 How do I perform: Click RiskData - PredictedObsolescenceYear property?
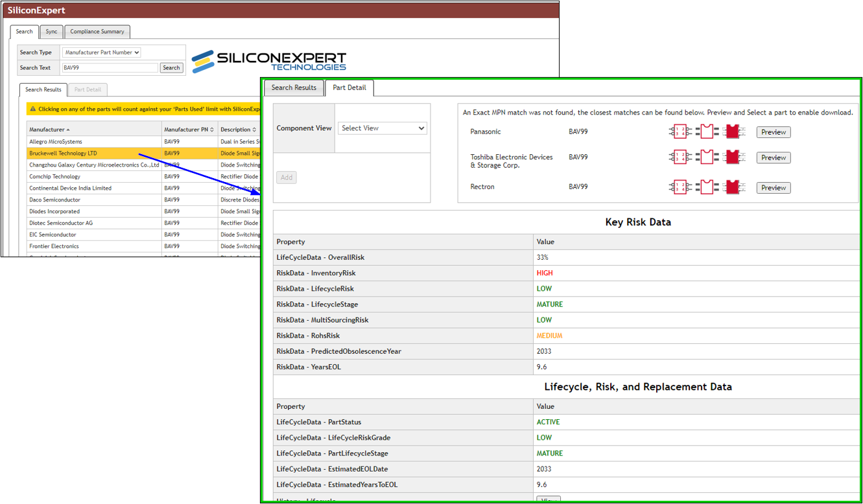point(338,351)
